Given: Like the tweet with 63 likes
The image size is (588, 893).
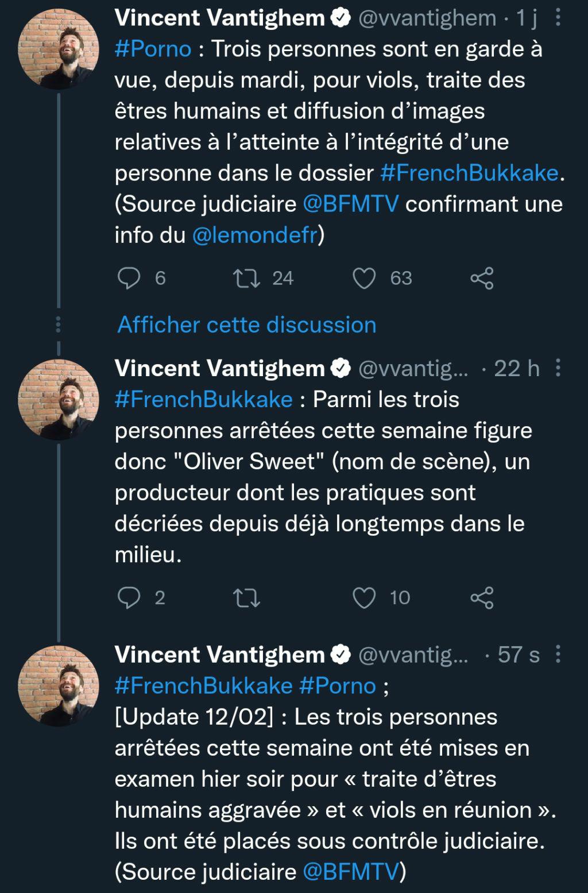Looking at the screenshot, I should pyautogui.click(x=364, y=279).
